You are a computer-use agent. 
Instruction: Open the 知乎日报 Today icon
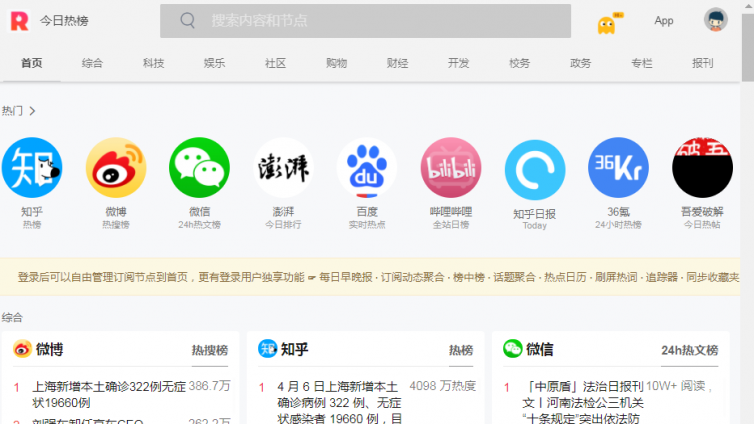535,170
